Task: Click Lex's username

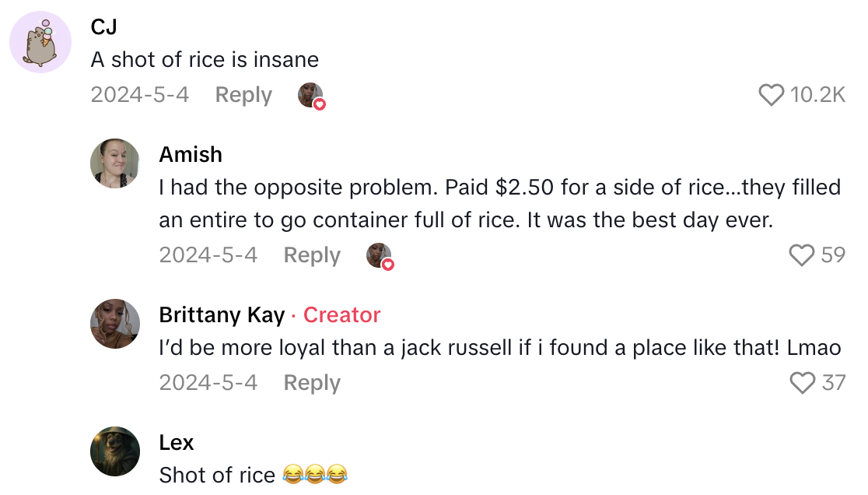Action: point(176,442)
